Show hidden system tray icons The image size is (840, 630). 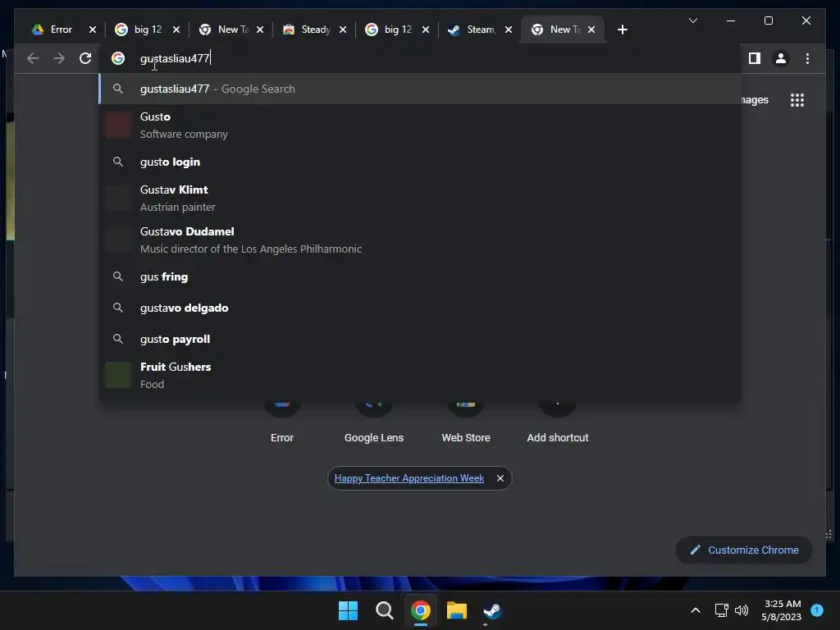point(696,610)
